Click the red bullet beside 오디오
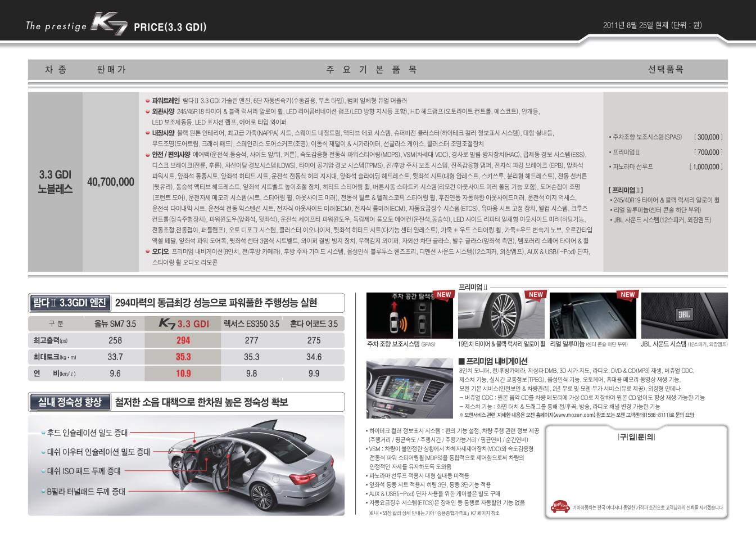The image size is (756, 535). point(147,251)
